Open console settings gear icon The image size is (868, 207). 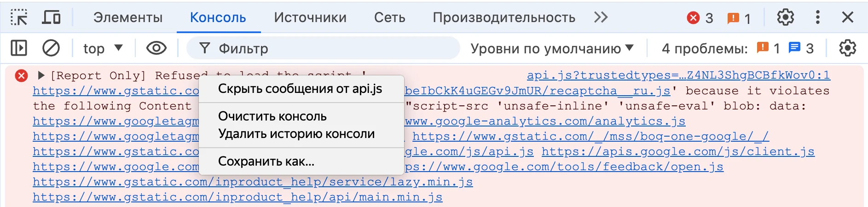tap(847, 48)
